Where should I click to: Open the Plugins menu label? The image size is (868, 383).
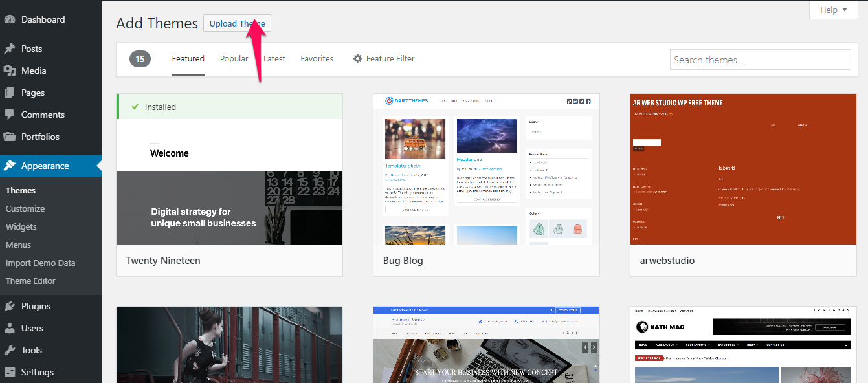click(x=36, y=306)
